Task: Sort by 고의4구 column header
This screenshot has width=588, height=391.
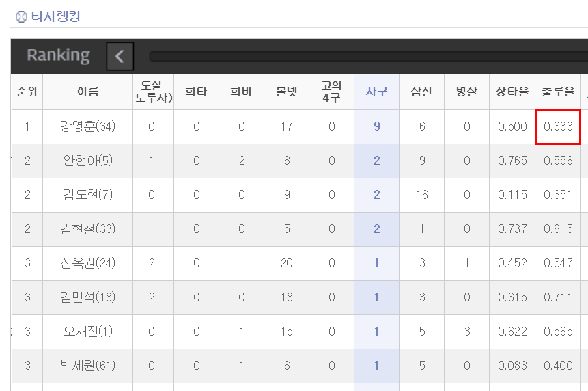Action: point(331,92)
